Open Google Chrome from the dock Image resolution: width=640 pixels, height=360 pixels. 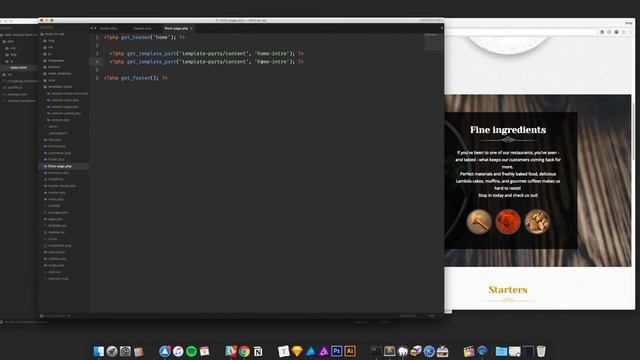coord(244,351)
